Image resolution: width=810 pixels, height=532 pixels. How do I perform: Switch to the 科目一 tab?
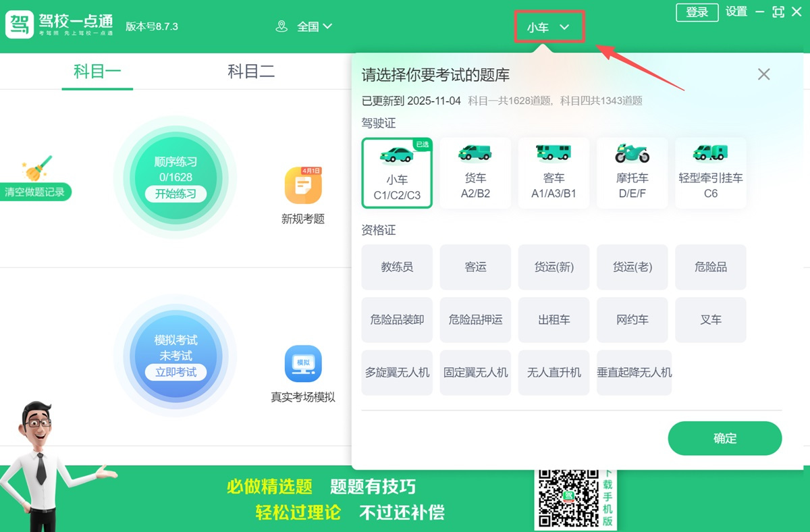coord(97,72)
